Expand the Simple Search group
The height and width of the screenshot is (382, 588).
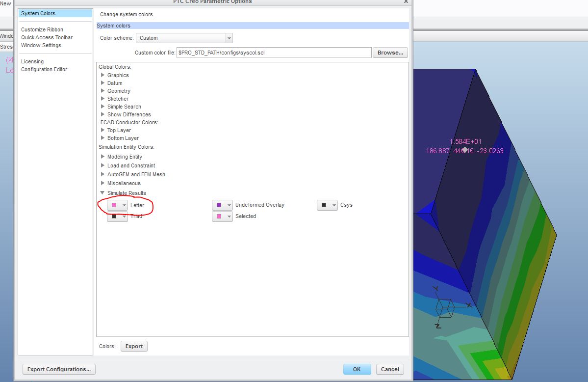(103, 107)
